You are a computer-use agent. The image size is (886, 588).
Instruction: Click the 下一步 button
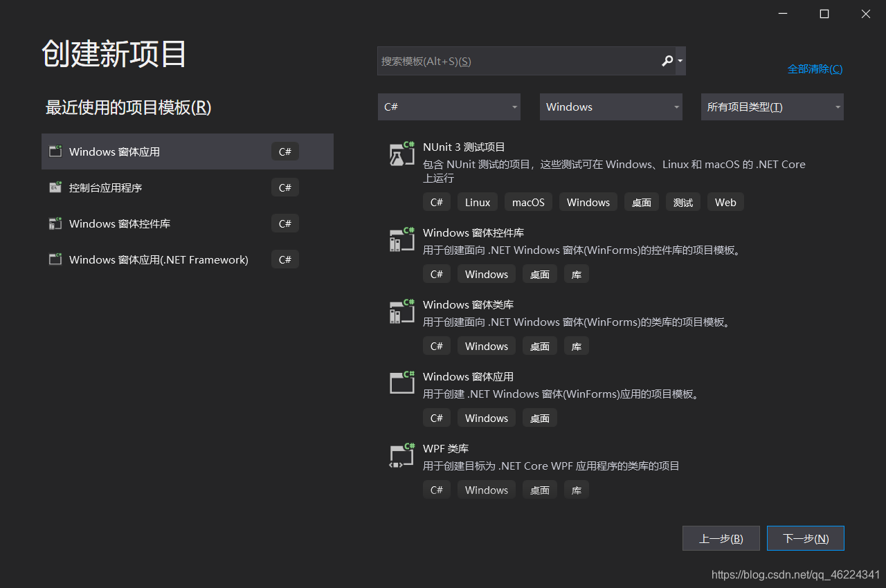tap(805, 538)
